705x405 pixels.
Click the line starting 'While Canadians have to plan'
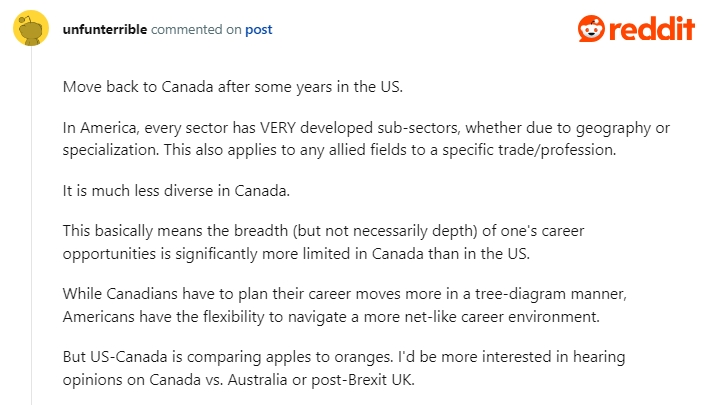pos(344,294)
